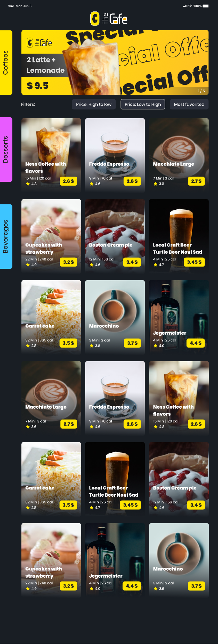Tap the 2.7$ price tag on the first Macchiato Large

tap(196, 181)
